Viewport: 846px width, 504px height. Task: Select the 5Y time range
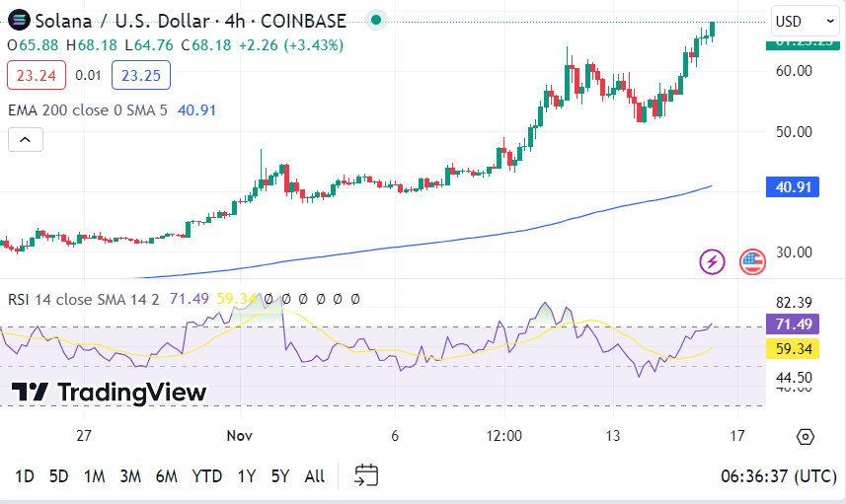[280, 476]
